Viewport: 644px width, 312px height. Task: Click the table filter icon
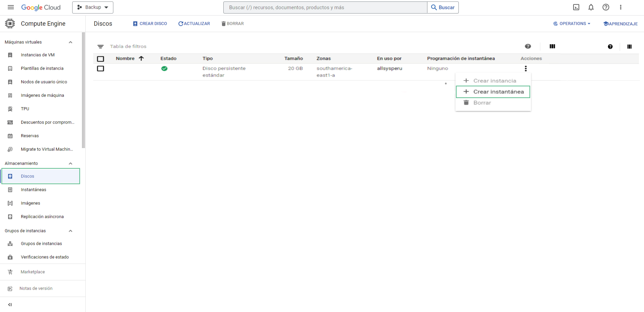click(x=101, y=46)
